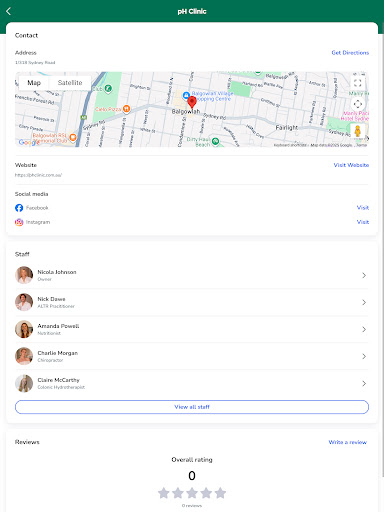Visit the Facebook page link

tap(363, 208)
